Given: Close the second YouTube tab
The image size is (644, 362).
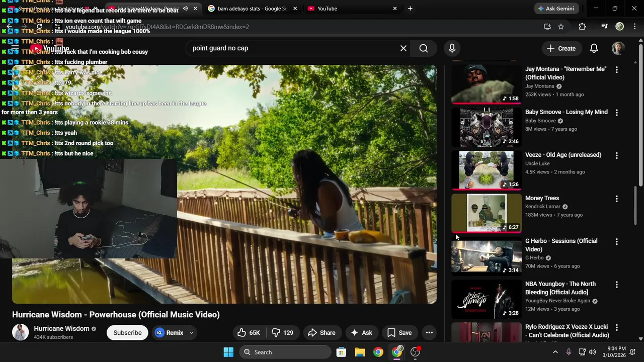Looking at the screenshot, I should click(394, 9).
